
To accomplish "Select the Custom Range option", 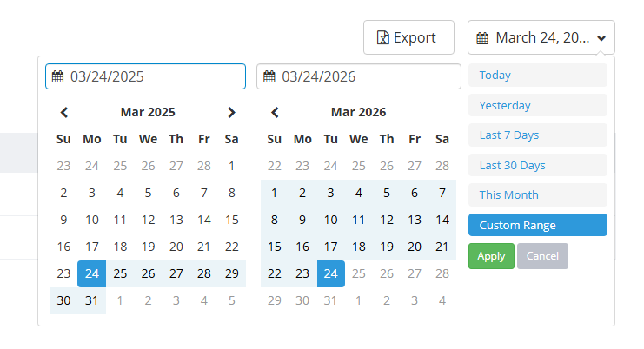I will 537,226.
